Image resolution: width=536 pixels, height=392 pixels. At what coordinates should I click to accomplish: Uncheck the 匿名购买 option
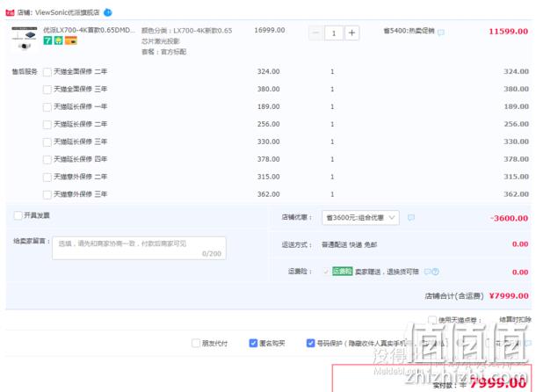[253, 343]
